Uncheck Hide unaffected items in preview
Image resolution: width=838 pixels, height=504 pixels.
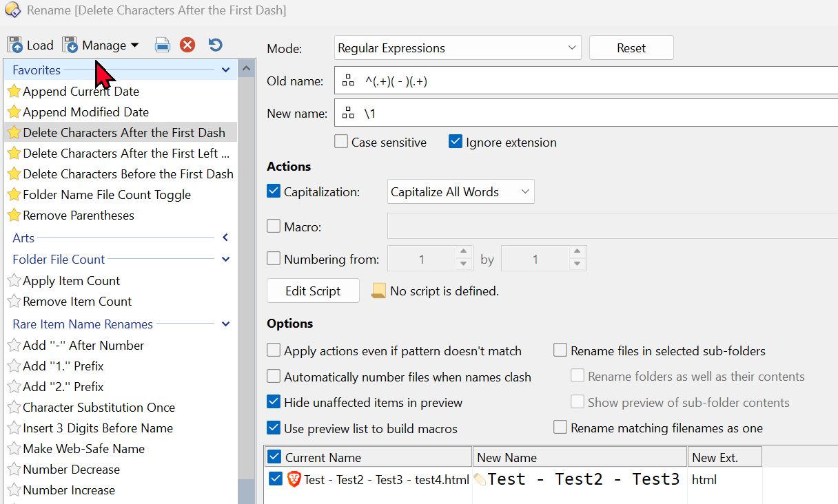pos(274,403)
